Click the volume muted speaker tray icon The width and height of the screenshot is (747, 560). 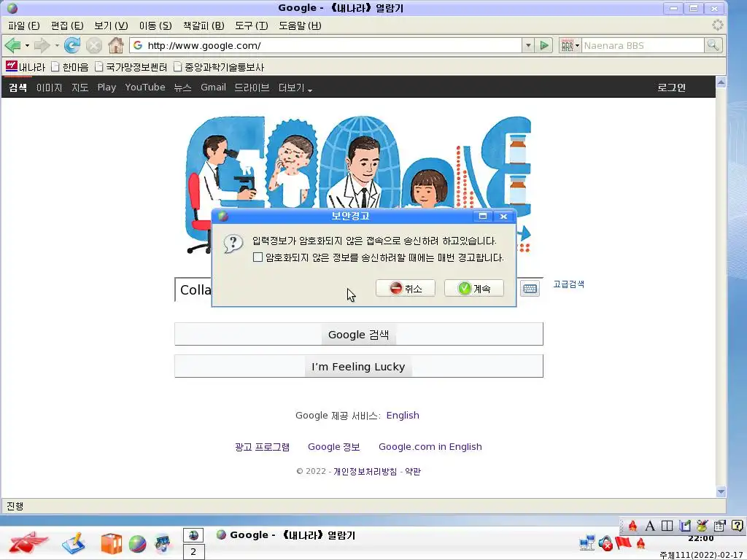pos(605,543)
